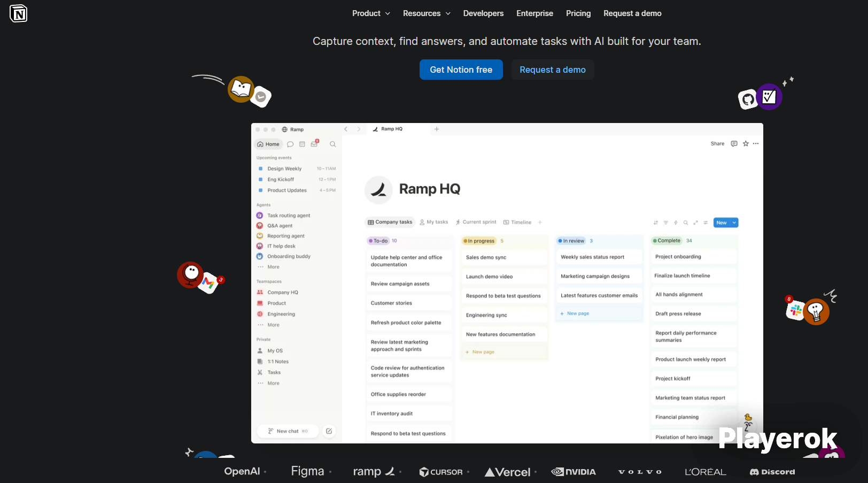
Task: Click the lightning automation icon in board toolbar
Action: [x=676, y=223]
